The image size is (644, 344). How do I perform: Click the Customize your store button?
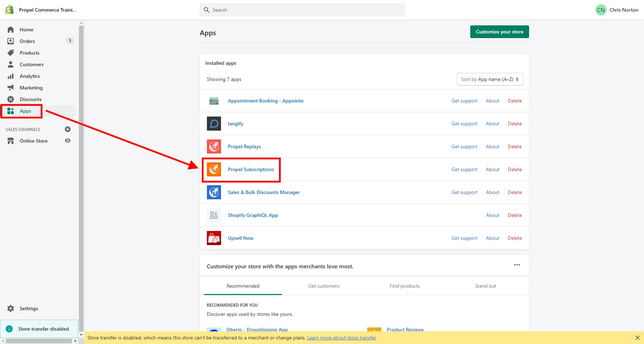point(499,32)
